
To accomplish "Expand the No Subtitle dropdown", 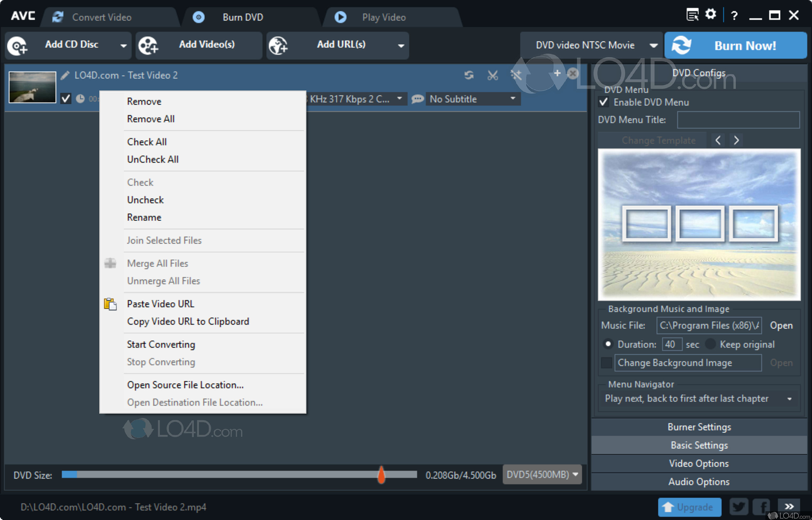I will (x=515, y=99).
